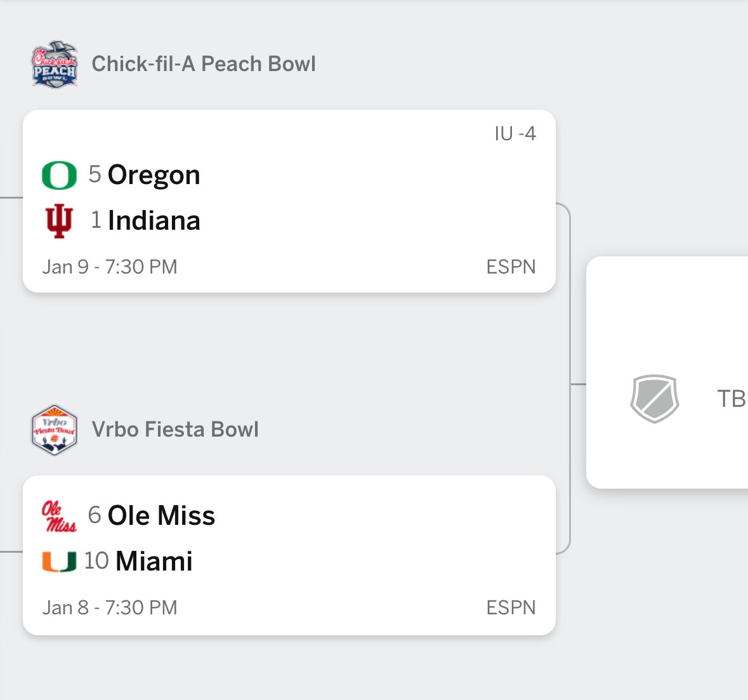This screenshot has width=748, height=700.
Task: Click the Oregon Ducks logo
Action: [x=59, y=175]
